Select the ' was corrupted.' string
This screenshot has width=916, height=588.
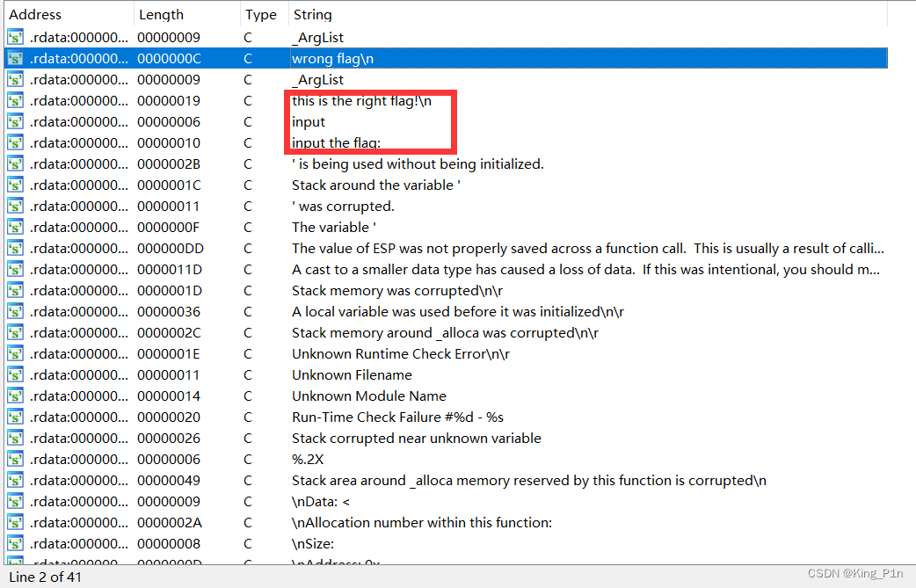click(x=343, y=207)
